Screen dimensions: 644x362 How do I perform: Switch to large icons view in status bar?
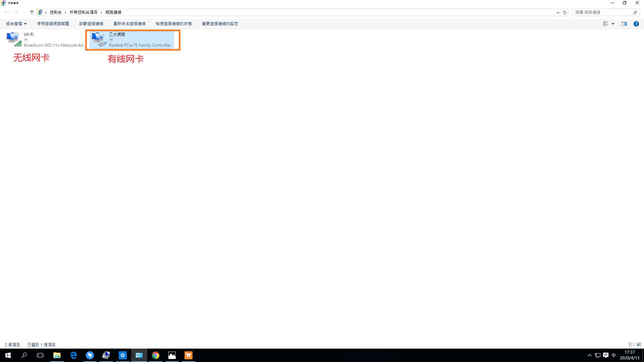pyautogui.click(x=639, y=345)
